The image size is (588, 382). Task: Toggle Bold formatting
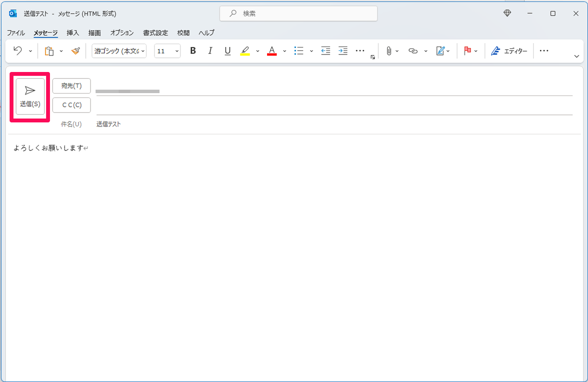coord(193,51)
